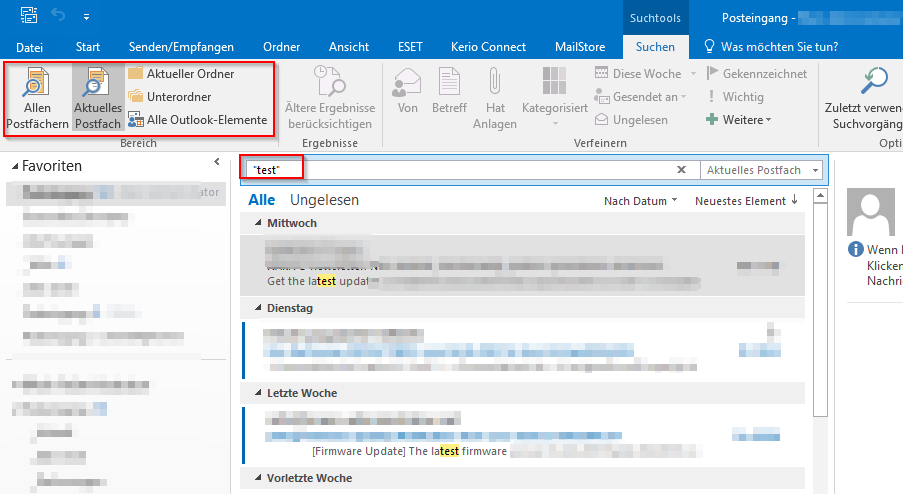Refine search by Von sender
The image size is (903, 494).
point(407,91)
